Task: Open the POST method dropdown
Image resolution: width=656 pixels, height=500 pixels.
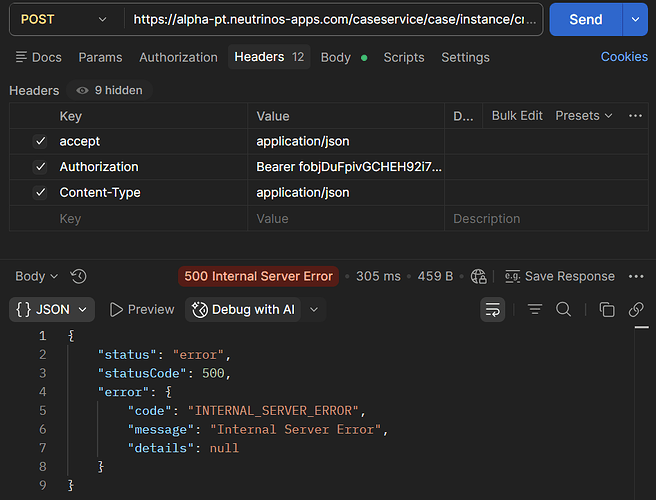Action: pos(64,19)
